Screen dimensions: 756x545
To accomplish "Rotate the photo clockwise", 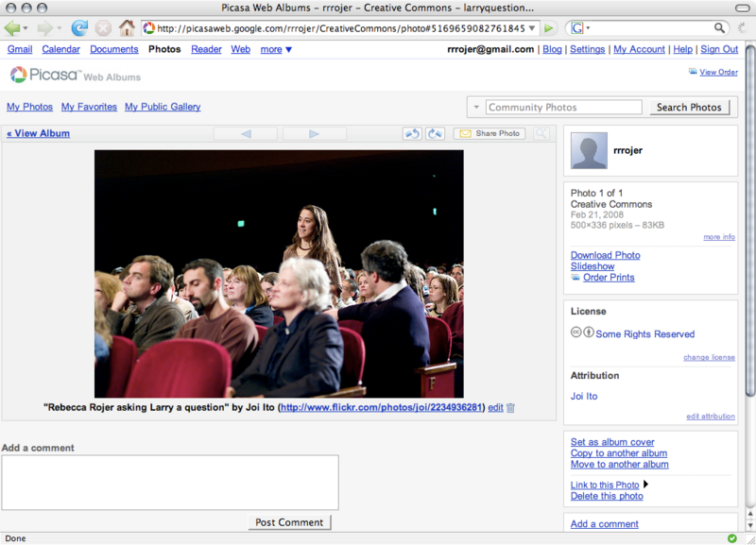I will click(x=435, y=133).
